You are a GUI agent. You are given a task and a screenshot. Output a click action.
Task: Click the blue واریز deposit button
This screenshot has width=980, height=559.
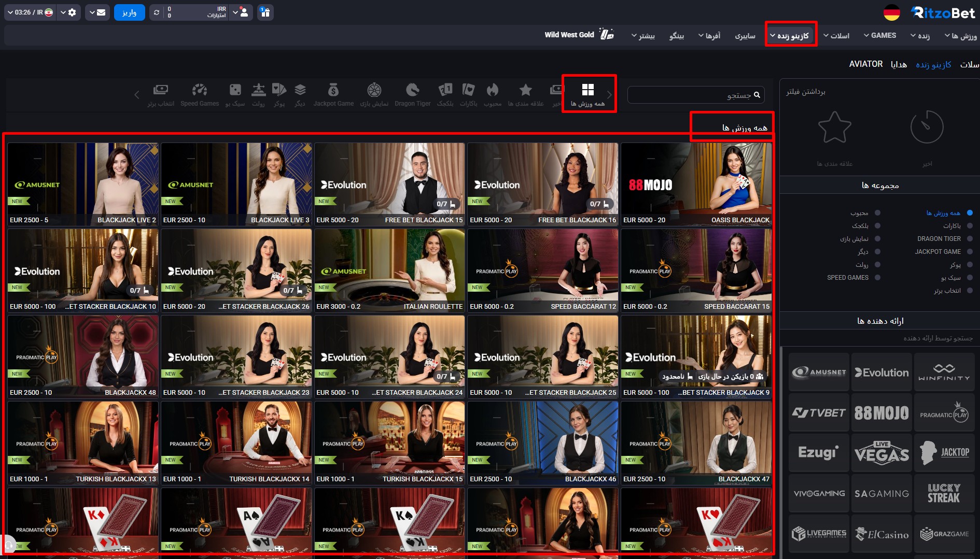129,12
